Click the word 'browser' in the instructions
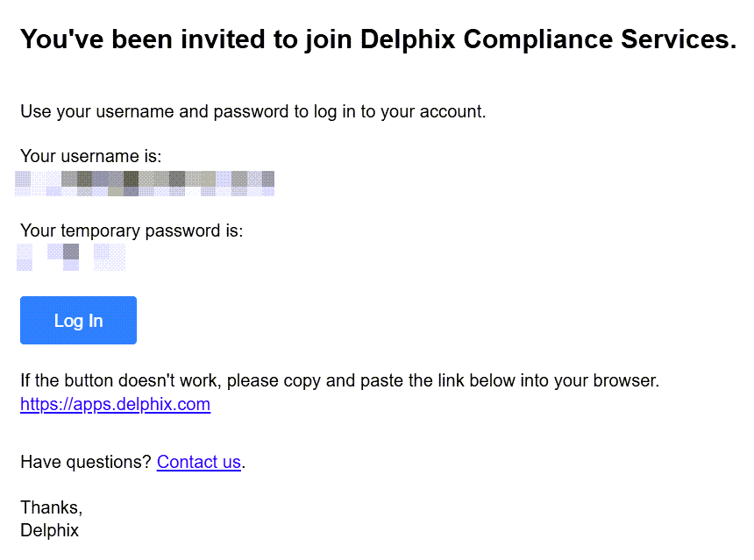The image size is (754, 560). [x=623, y=381]
